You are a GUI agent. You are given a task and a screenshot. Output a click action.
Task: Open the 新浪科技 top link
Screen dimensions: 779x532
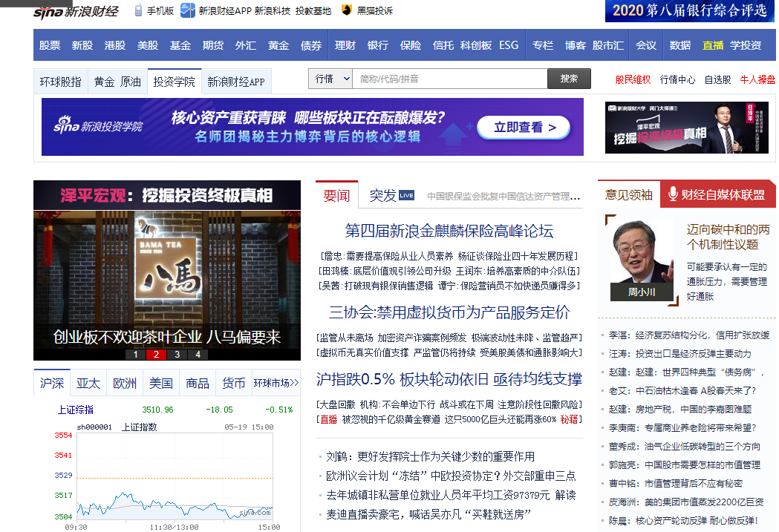pos(273,10)
